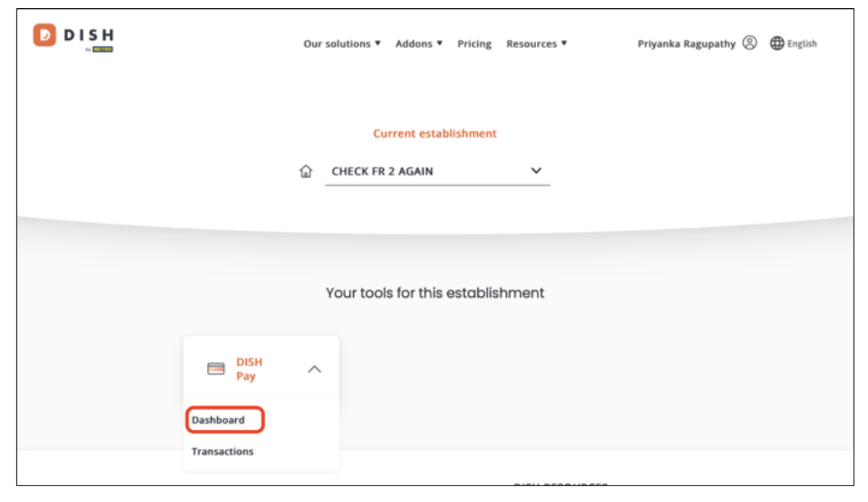Click the DISH Pay tool title

249,369
